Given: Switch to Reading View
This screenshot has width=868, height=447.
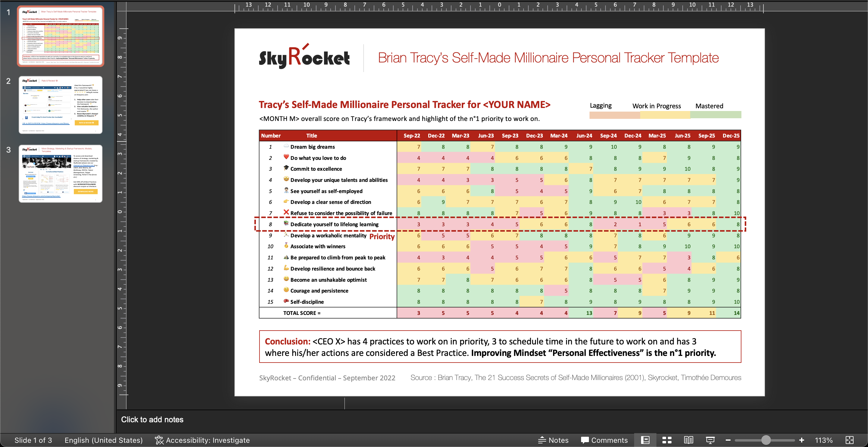Looking at the screenshot, I should click(x=688, y=440).
